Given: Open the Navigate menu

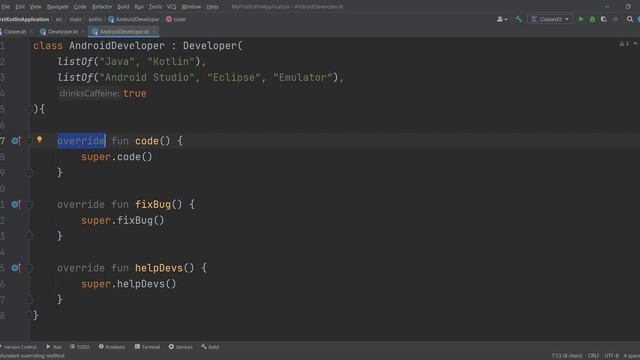Looking at the screenshot, I should coord(58,7).
